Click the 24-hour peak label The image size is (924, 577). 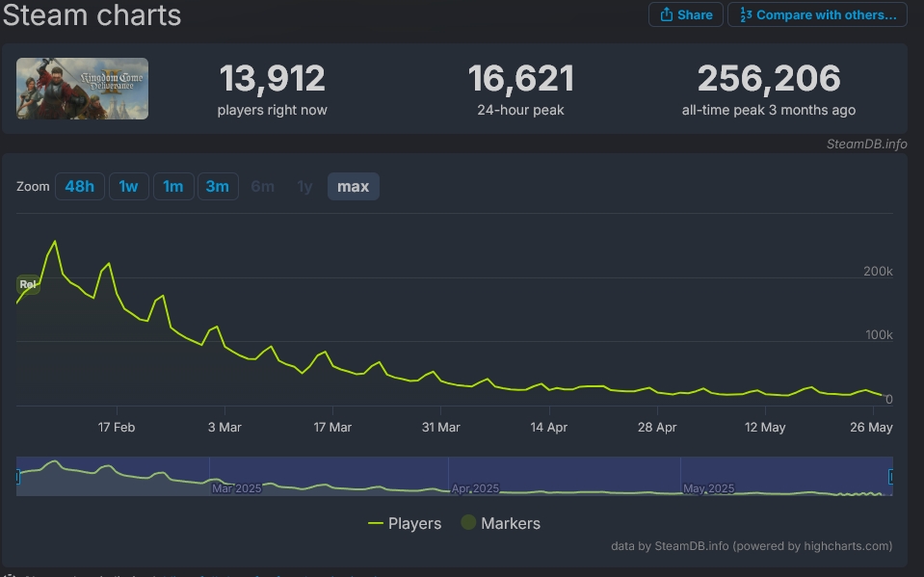pyautogui.click(x=521, y=110)
